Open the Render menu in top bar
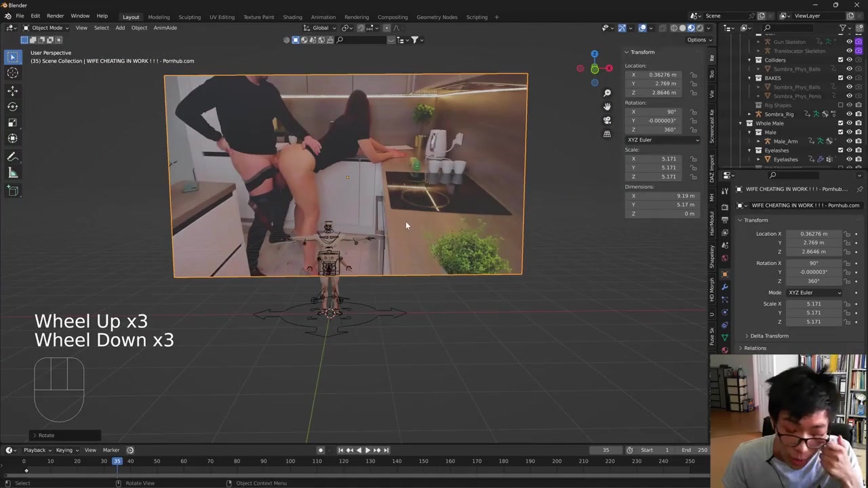Image resolution: width=868 pixels, height=488 pixels. coord(55,16)
